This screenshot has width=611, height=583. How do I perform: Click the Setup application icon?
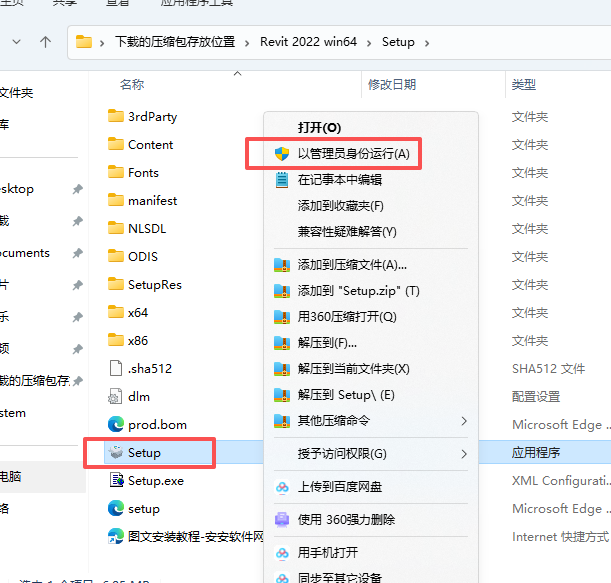[116, 452]
